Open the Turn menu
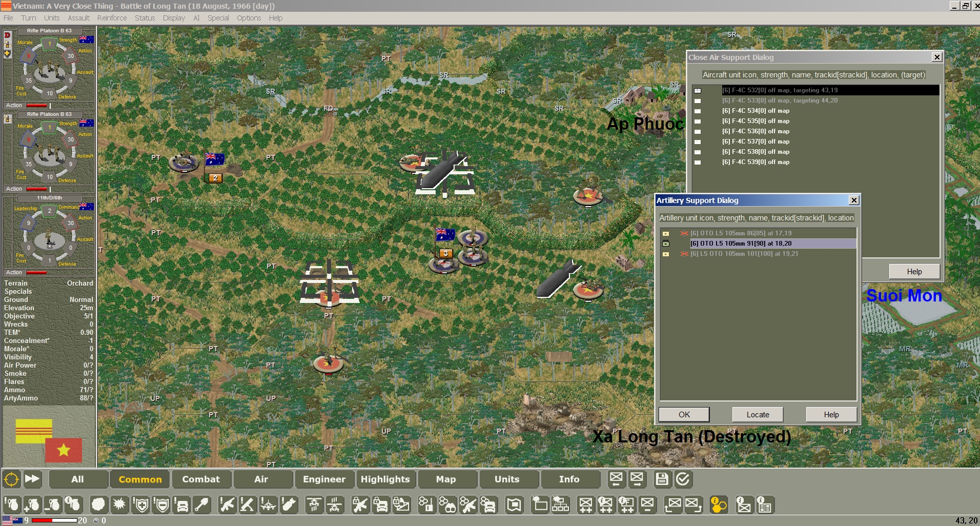The height and width of the screenshot is (526, 980). [29, 18]
